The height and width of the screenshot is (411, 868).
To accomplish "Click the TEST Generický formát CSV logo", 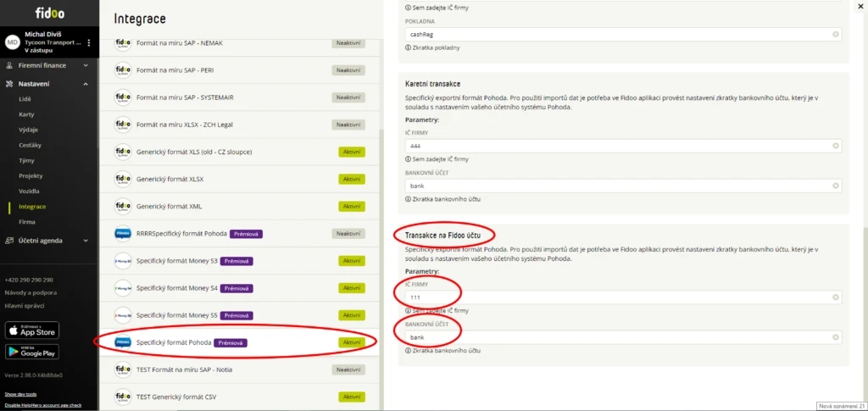I will [x=123, y=397].
